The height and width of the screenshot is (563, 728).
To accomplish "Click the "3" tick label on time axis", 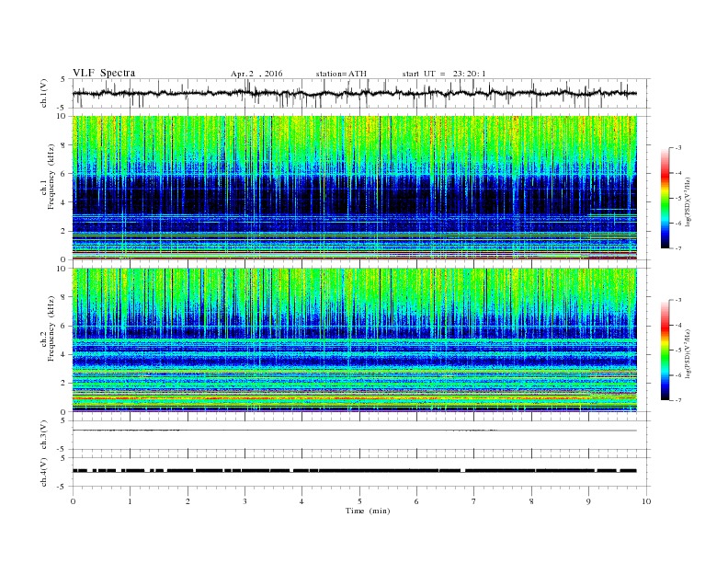I will click(245, 501).
